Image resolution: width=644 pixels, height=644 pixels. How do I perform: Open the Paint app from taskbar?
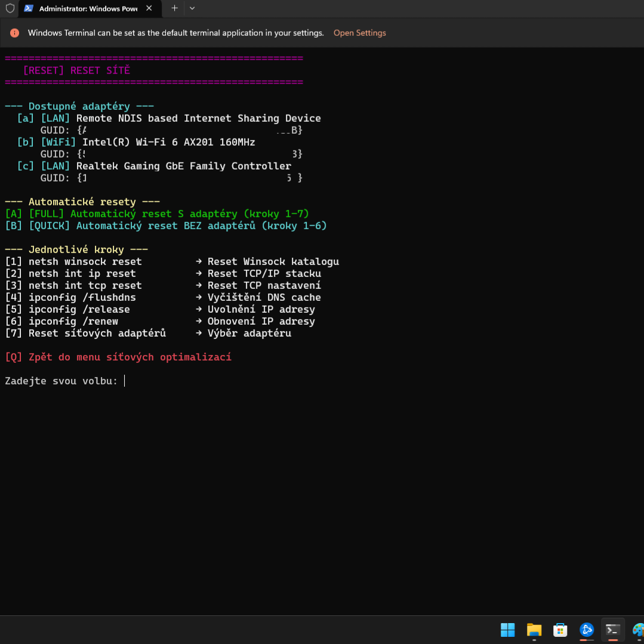(x=637, y=630)
